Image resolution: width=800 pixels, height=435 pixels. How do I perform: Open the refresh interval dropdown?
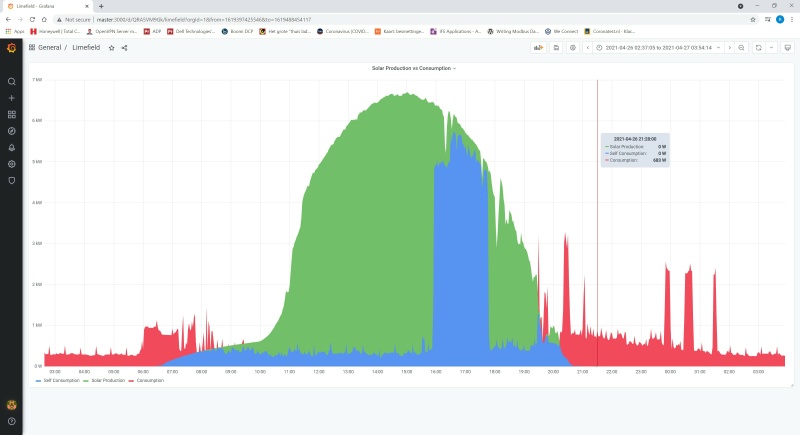click(771, 47)
